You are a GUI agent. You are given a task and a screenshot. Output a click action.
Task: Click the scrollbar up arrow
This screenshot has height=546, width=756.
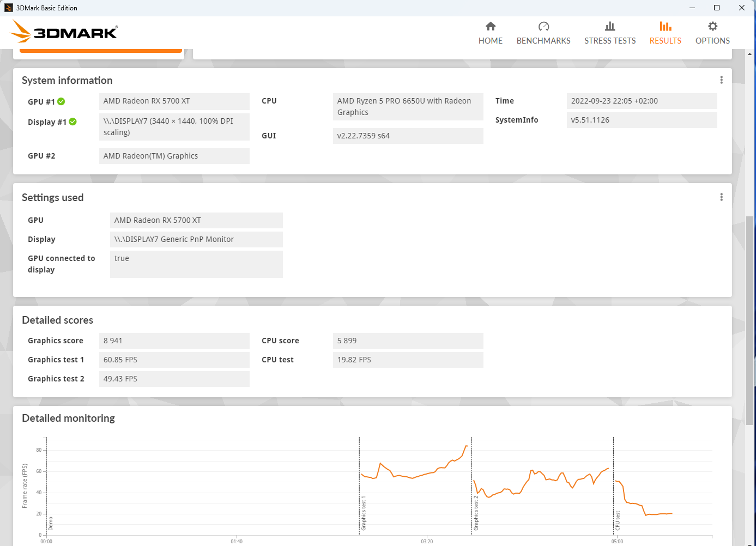tap(750, 54)
